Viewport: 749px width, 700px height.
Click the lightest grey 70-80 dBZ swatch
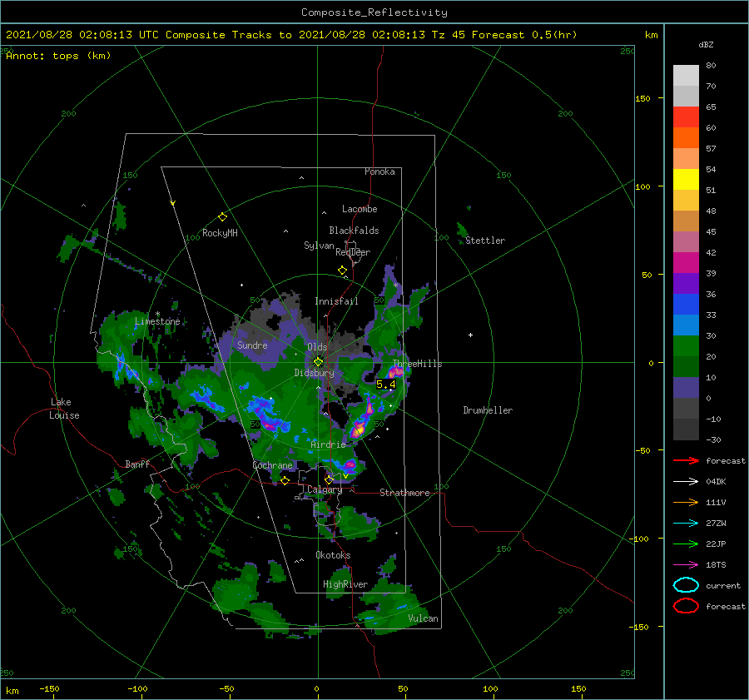click(686, 76)
